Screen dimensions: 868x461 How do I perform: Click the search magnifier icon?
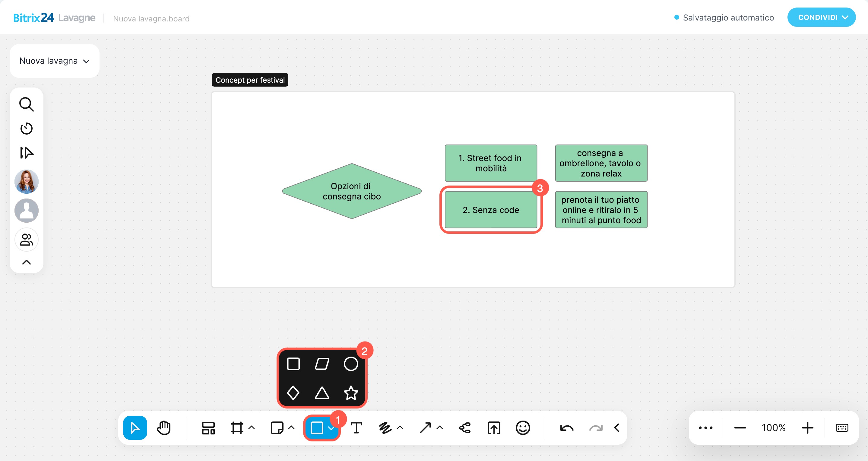(x=26, y=104)
